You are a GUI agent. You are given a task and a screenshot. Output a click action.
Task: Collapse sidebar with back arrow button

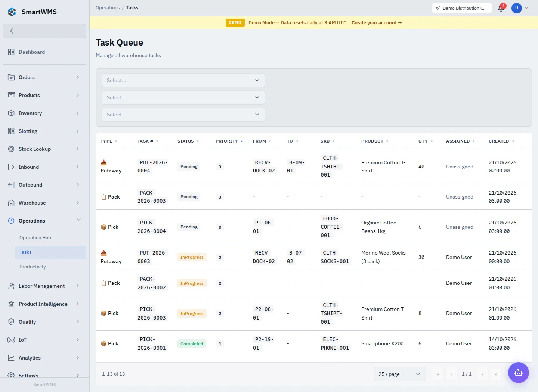click(44, 31)
